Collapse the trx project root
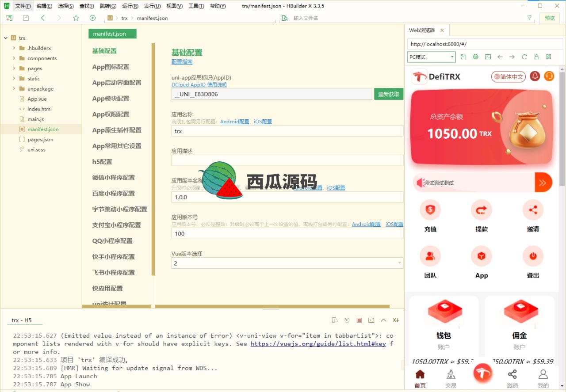566x392 pixels. 5,38
